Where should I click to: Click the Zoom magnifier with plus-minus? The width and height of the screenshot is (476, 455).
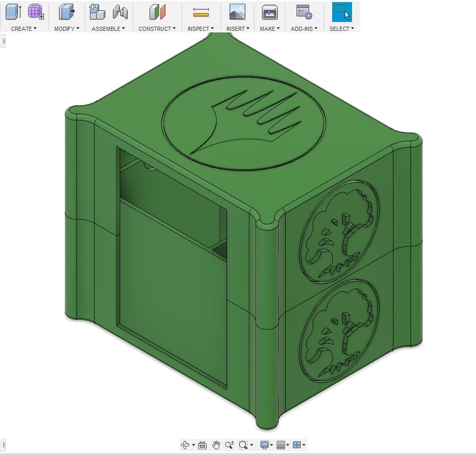pos(229,445)
